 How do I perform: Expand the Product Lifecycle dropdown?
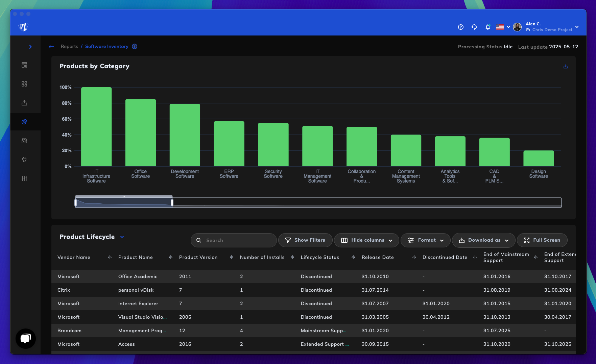[x=122, y=237]
